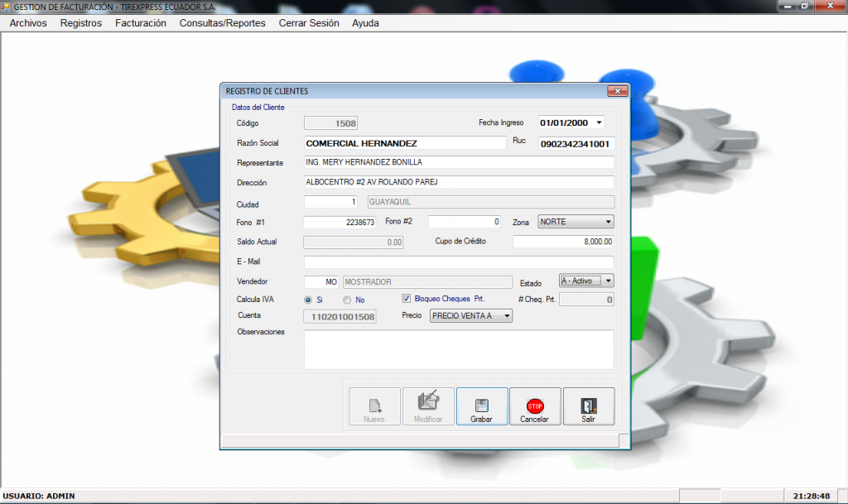
Task: Toggle the Bloqueo Cheques checkbox
Action: point(407,299)
